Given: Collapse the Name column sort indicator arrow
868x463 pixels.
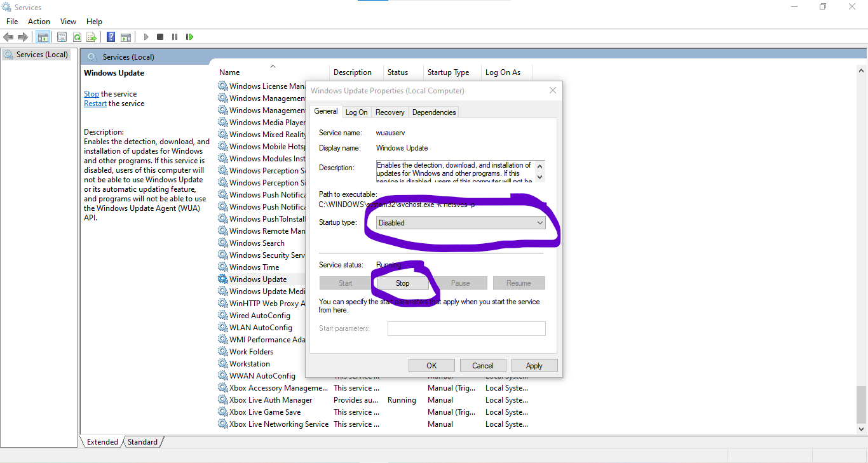Looking at the screenshot, I should (273, 65).
